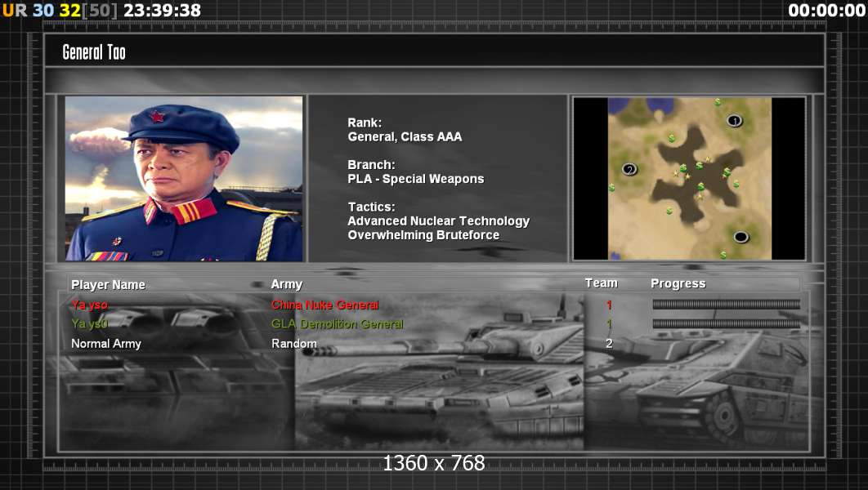Click start position 1 on the minimap
868x490 pixels.
pyautogui.click(x=734, y=121)
